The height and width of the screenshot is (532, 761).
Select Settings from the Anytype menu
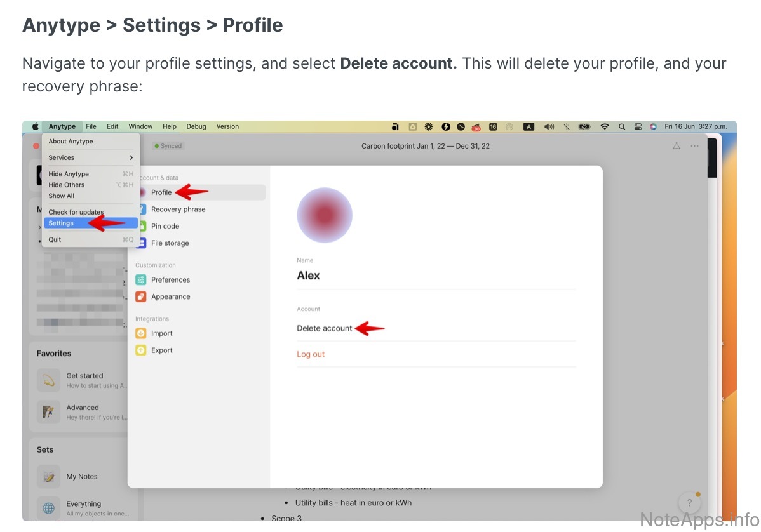[x=62, y=223]
